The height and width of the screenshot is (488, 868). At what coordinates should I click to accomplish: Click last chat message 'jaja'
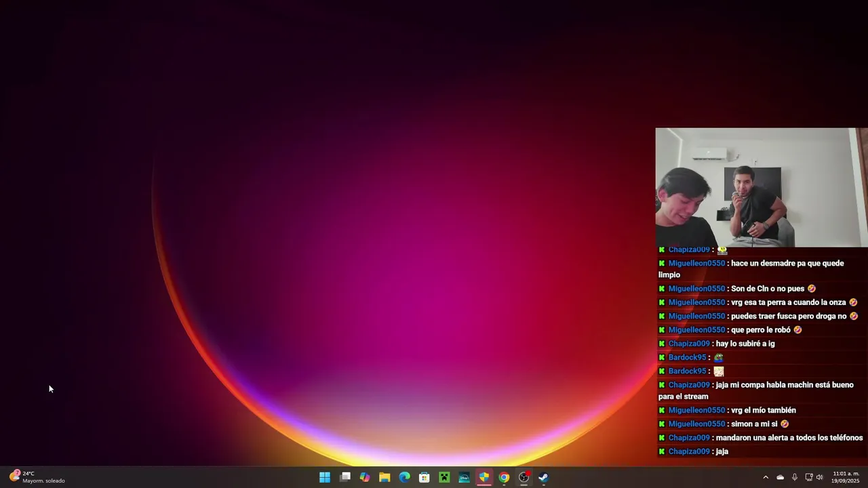pyautogui.click(x=722, y=451)
